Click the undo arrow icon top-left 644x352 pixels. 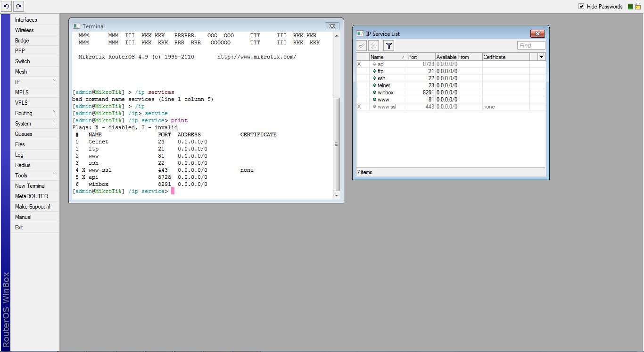(x=7, y=6)
